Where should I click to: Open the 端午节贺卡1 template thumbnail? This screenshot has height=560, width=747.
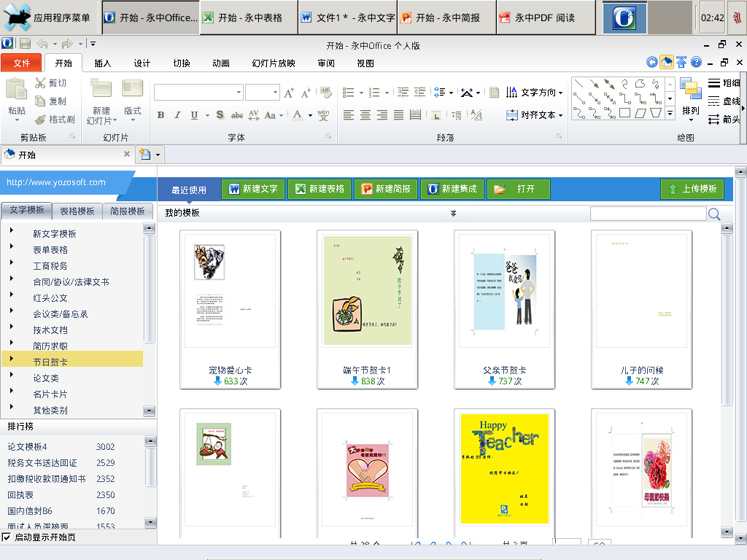click(x=368, y=309)
